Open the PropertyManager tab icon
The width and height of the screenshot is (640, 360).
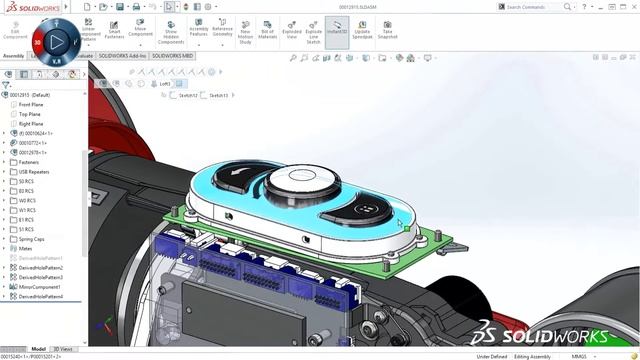pyautogui.click(x=24, y=74)
